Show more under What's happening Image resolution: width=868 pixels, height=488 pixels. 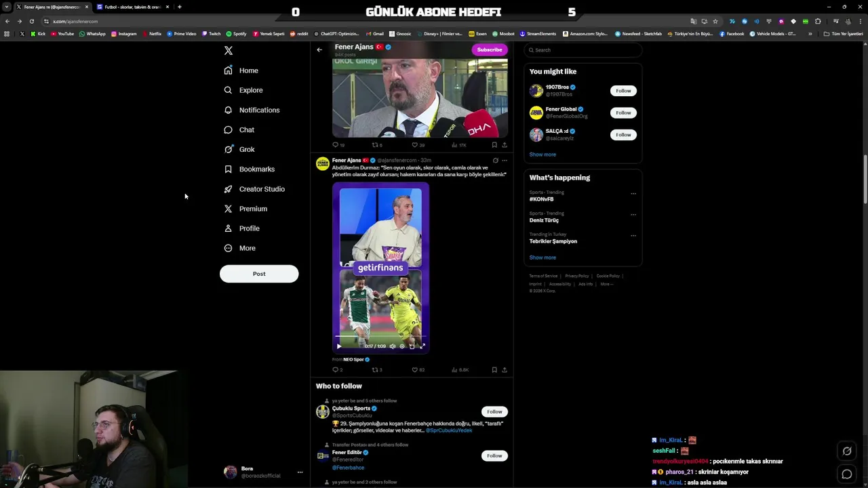point(542,258)
